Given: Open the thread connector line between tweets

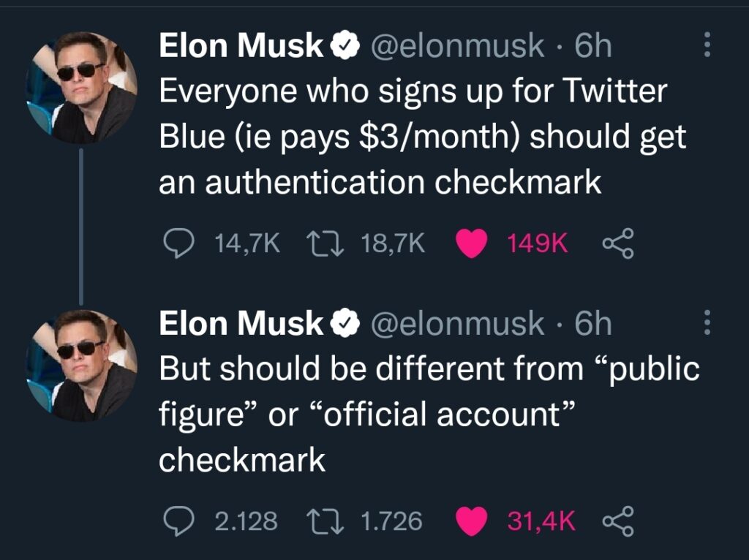Looking at the screenshot, I should 81,227.
